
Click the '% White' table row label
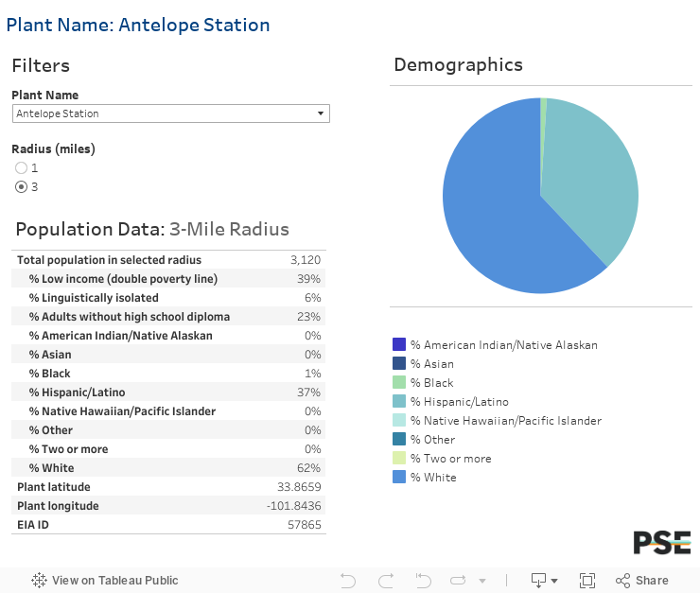(52, 468)
